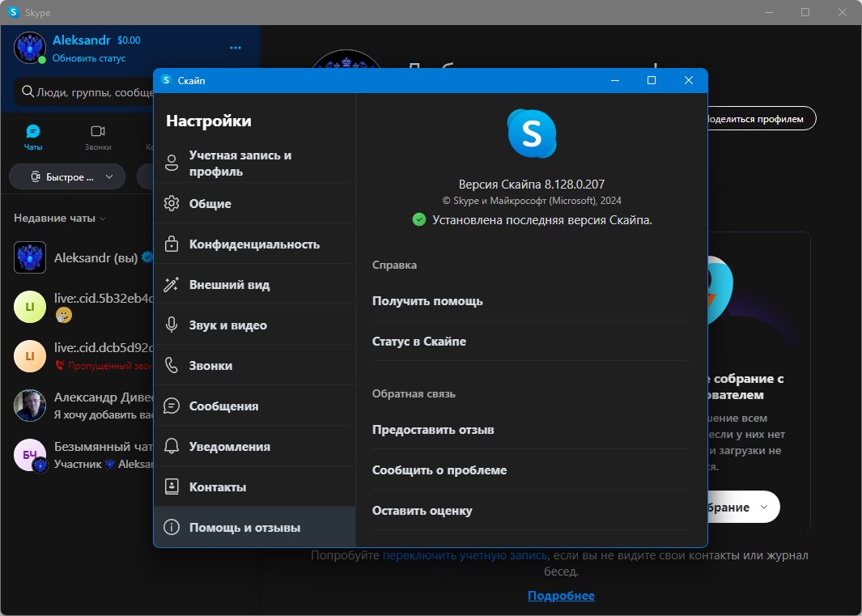Select Учетная запись и профиль settings item
The height and width of the screenshot is (616, 862).
point(254,163)
